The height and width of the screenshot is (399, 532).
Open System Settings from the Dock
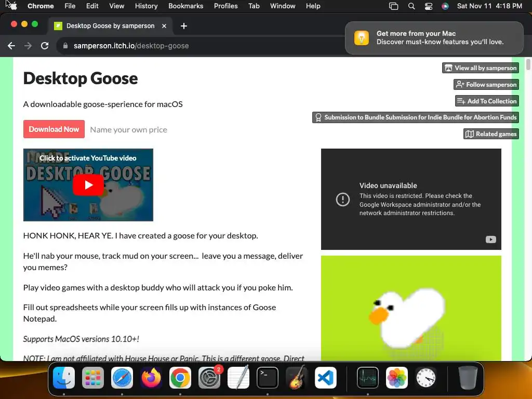(209, 378)
